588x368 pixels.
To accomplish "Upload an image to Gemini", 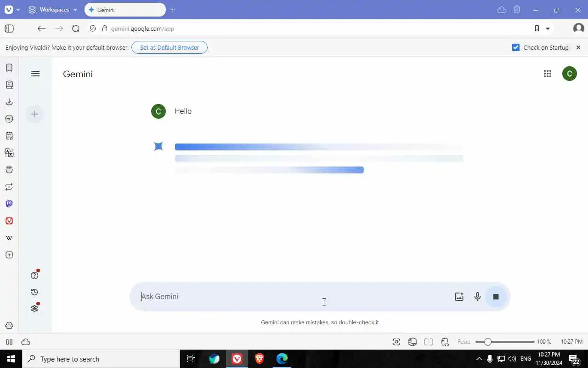I will (459, 297).
